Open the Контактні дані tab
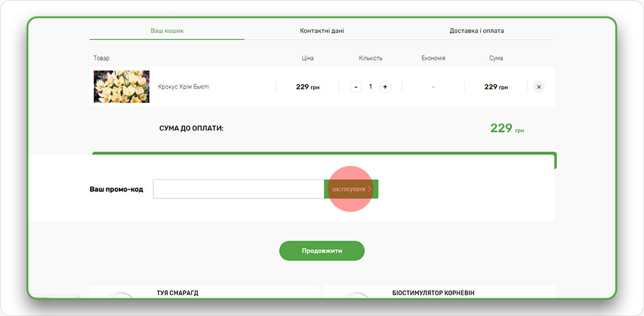644x316 pixels. (322, 31)
